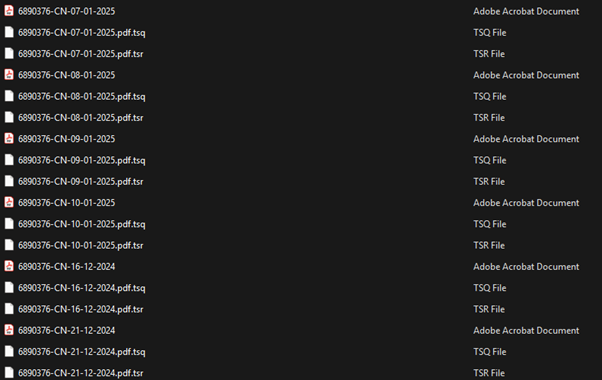This screenshot has width=602, height=380.
Task: Click PDF icon of 6890376-CN-07-01-2025
Action: pyautogui.click(x=9, y=11)
